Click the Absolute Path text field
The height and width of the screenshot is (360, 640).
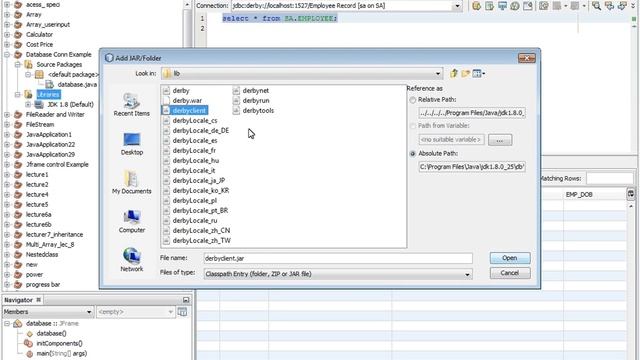471,167
